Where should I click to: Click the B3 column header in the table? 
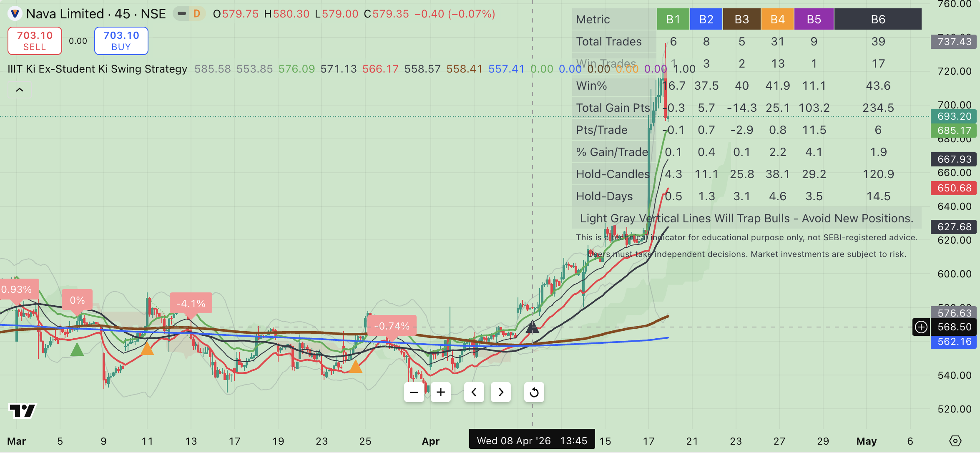[741, 19]
